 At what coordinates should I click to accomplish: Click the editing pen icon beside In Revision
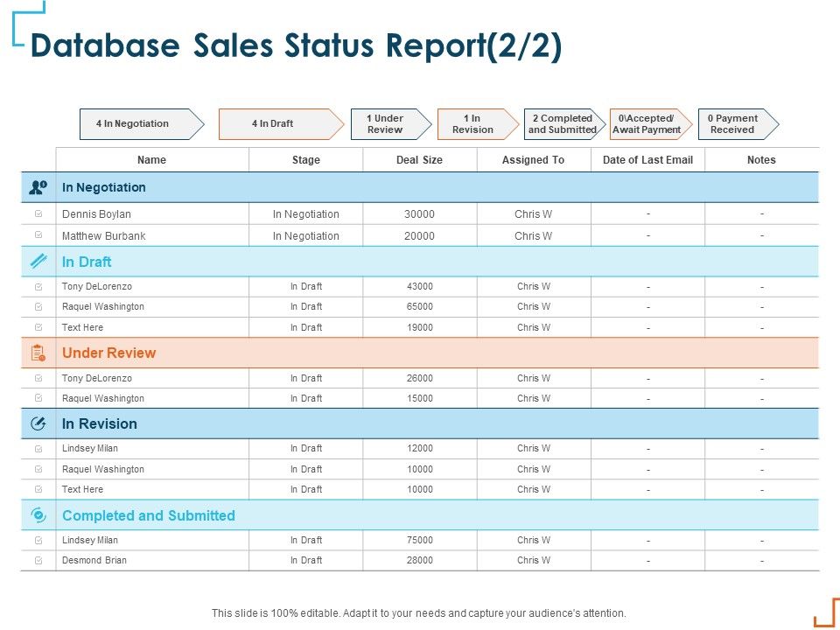point(38,423)
